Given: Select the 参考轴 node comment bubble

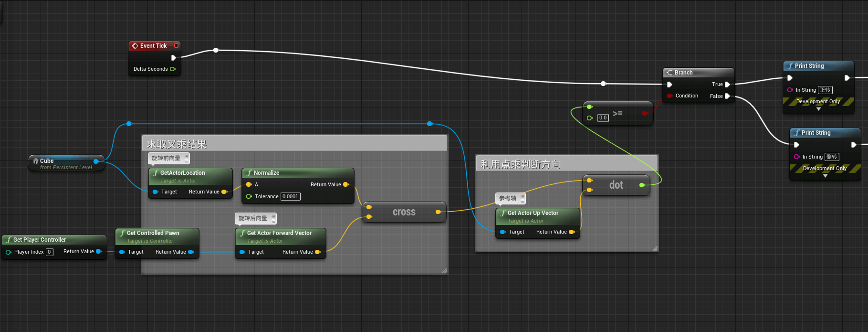Looking at the screenshot, I should (510, 198).
